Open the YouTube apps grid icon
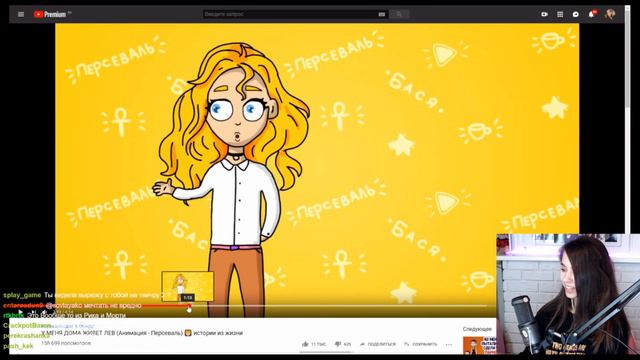The image size is (640, 360). click(560, 14)
